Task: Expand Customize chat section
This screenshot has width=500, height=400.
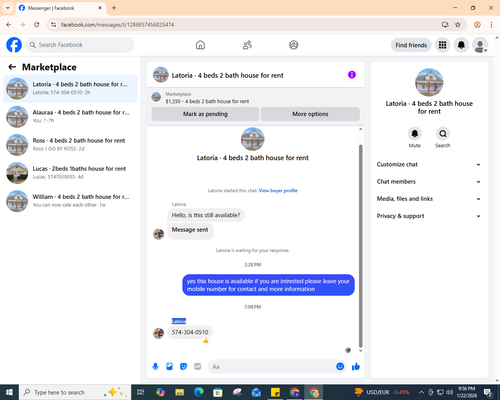Action: point(429,164)
